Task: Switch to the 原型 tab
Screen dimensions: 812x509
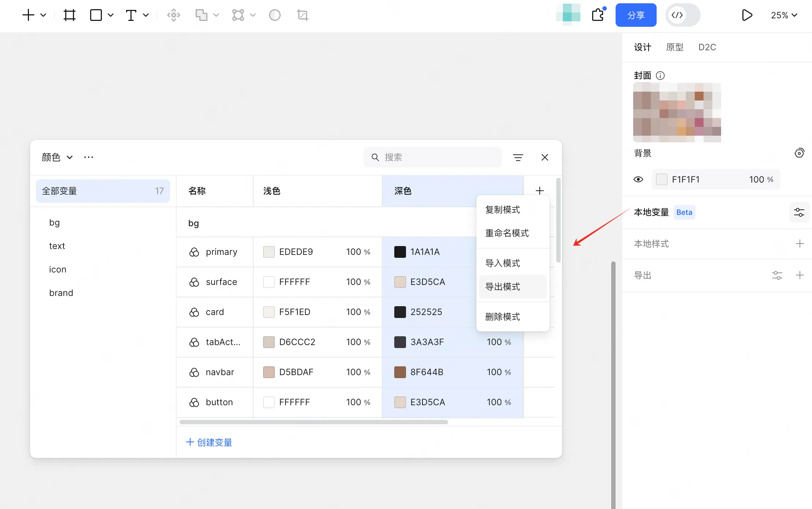Action: point(675,47)
